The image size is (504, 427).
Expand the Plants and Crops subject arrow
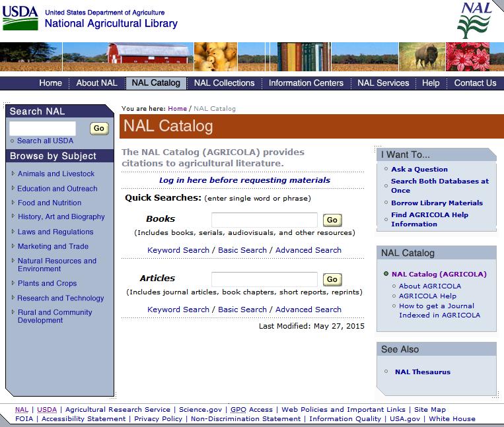(13, 283)
